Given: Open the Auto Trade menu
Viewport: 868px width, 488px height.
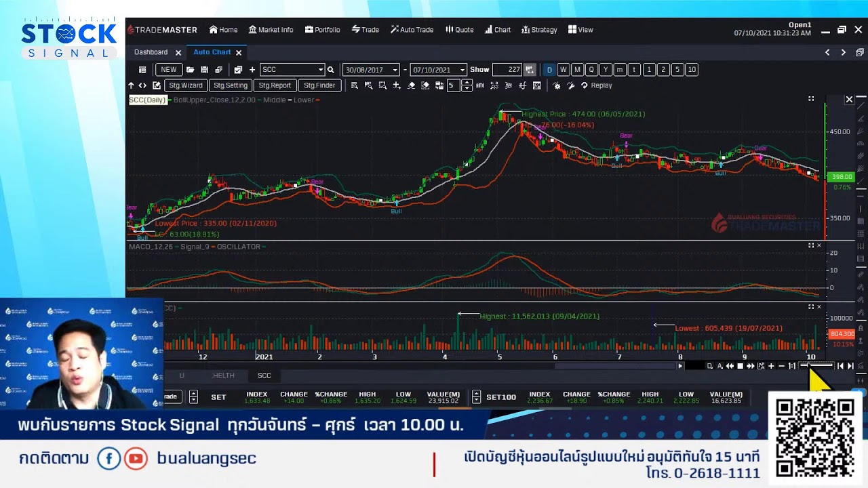Looking at the screenshot, I should coord(412,30).
